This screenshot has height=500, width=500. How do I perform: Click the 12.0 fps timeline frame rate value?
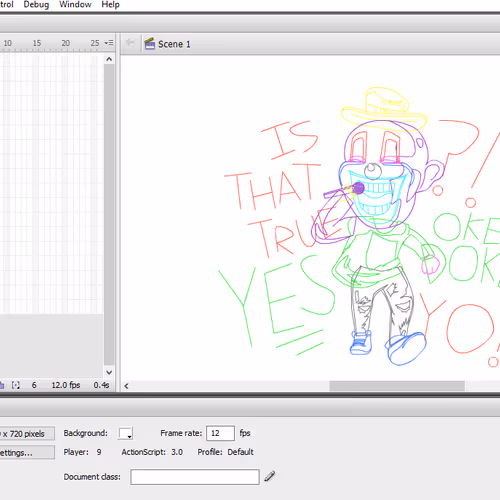tap(66, 385)
